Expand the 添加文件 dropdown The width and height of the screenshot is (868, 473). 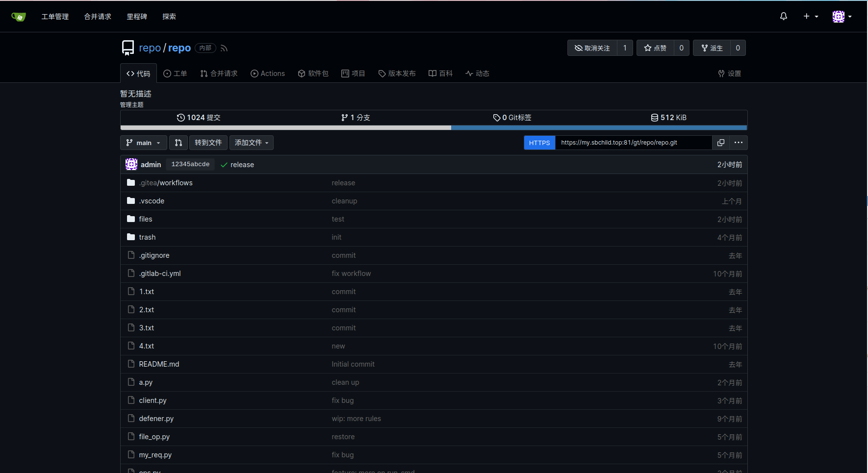click(251, 143)
